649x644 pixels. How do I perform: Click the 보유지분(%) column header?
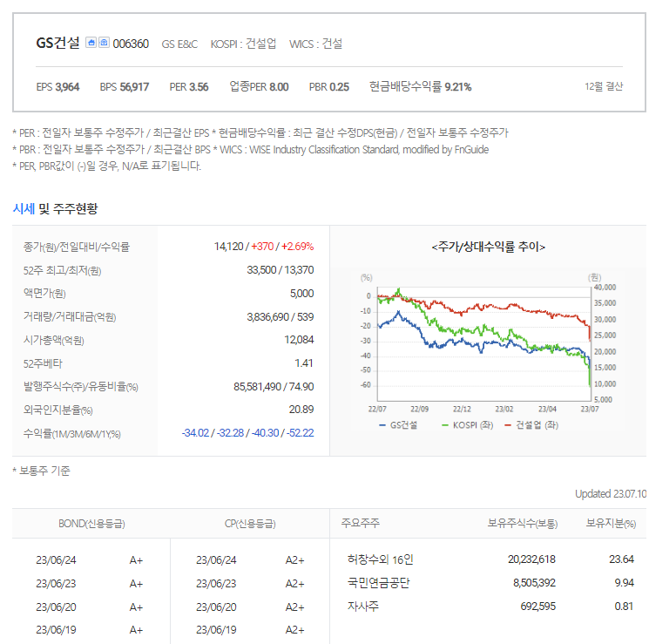click(x=611, y=524)
